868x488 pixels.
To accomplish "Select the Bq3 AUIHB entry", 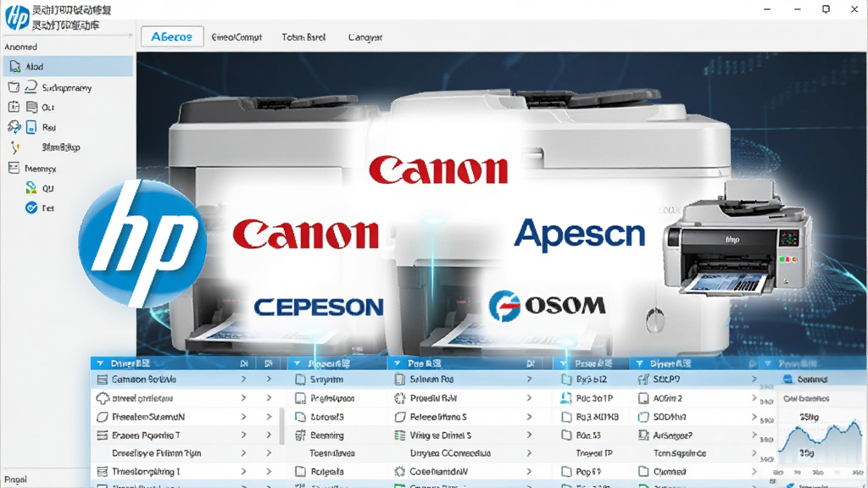I will [x=598, y=417].
